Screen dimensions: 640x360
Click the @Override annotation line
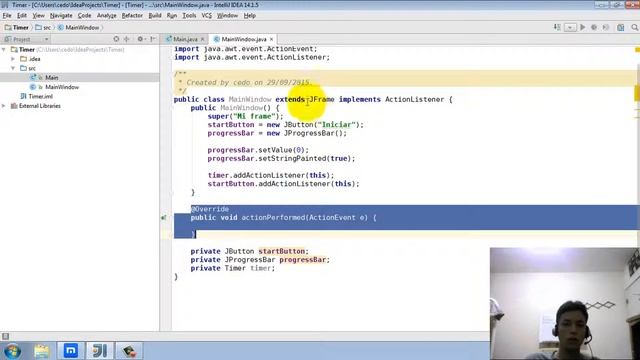click(210, 209)
